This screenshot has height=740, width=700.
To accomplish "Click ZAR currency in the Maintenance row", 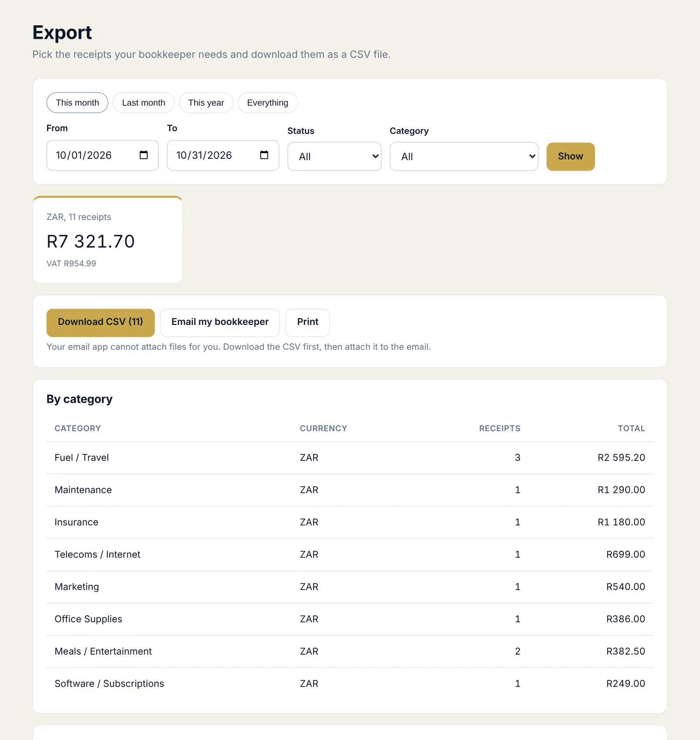I will tap(309, 490).
